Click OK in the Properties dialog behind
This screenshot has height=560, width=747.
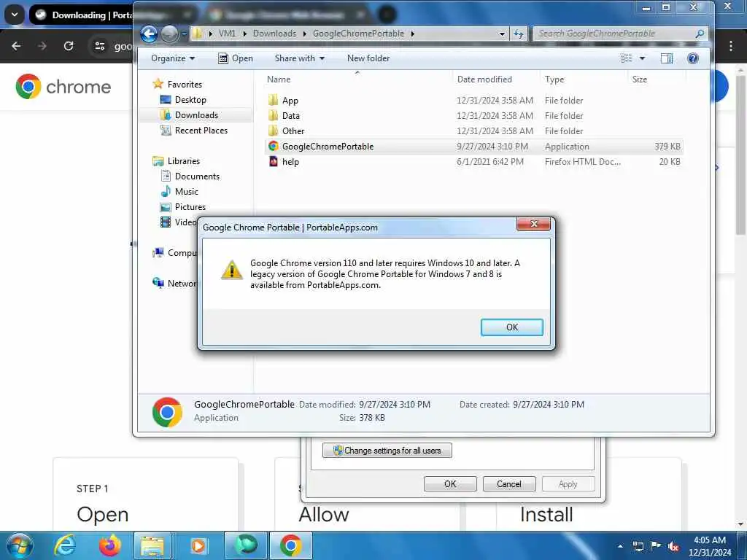point(449,484)
